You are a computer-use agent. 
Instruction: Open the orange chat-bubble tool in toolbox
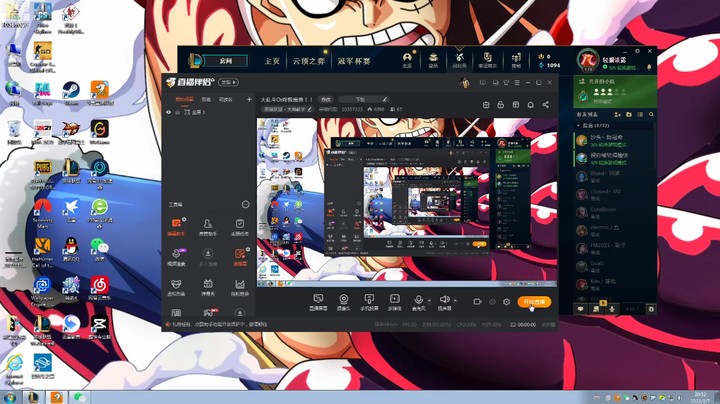coord(176,227)
